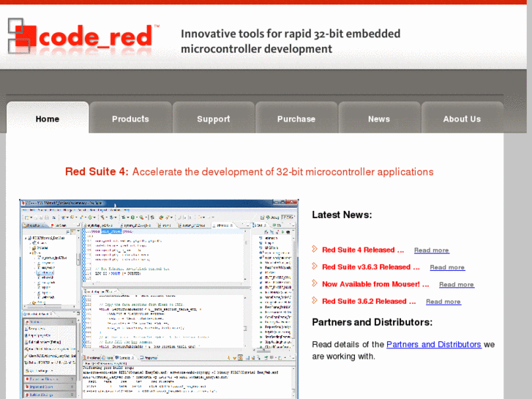Click Read more for Red Suite 3.6.2 Released
This screenshot has height=399, width=532.
443,302
